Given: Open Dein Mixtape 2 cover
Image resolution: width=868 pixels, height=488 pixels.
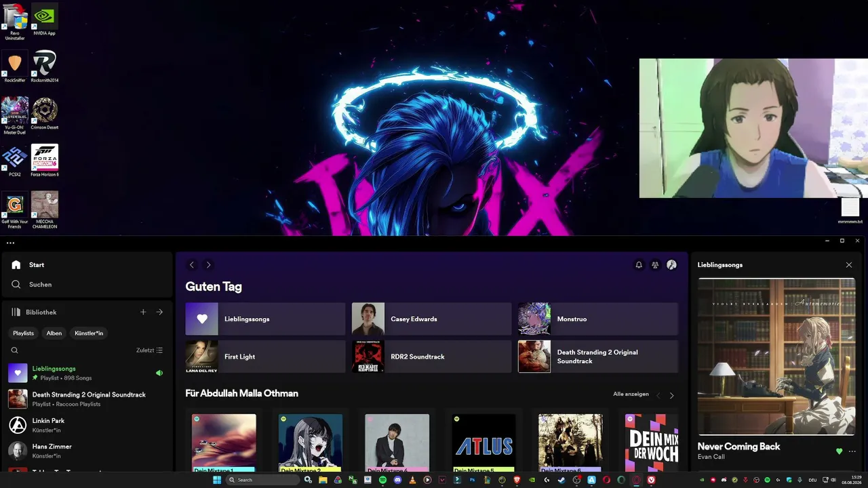Looking at the screenshot, I should point(311,443).
